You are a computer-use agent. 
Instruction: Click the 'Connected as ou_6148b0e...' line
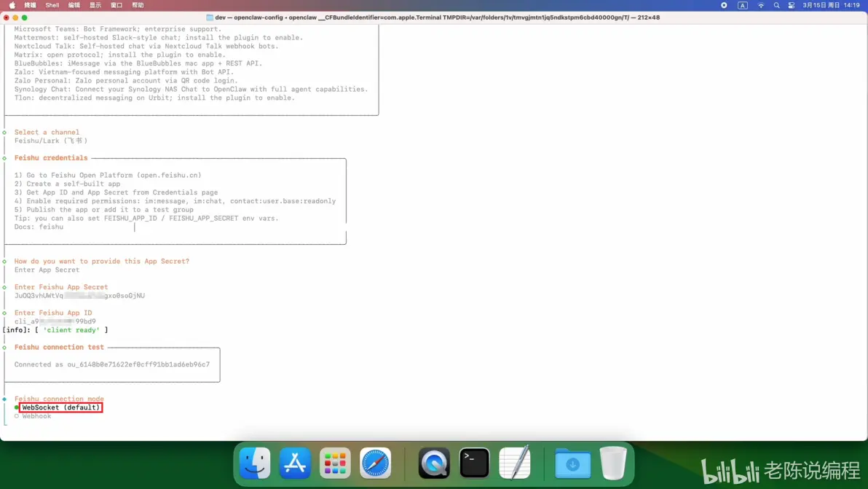click(112, 364)
